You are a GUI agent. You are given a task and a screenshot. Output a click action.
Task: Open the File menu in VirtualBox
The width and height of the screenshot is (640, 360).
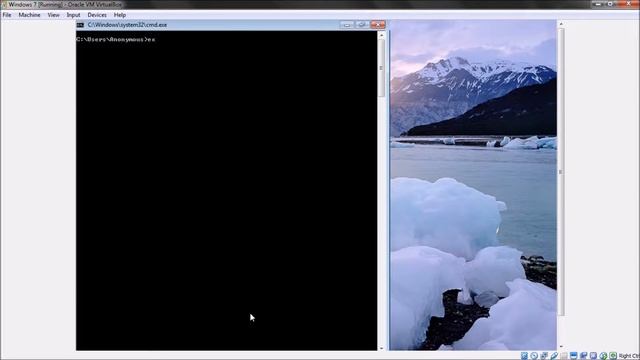pyautogui.click(x=7, y=15)
